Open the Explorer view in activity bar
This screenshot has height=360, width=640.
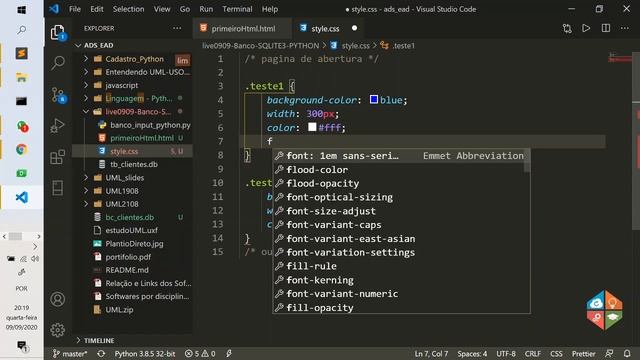click(58, 32)
